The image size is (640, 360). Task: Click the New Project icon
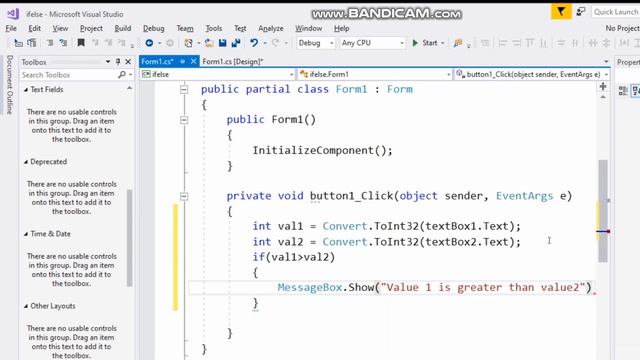click(x=188, y=43)
